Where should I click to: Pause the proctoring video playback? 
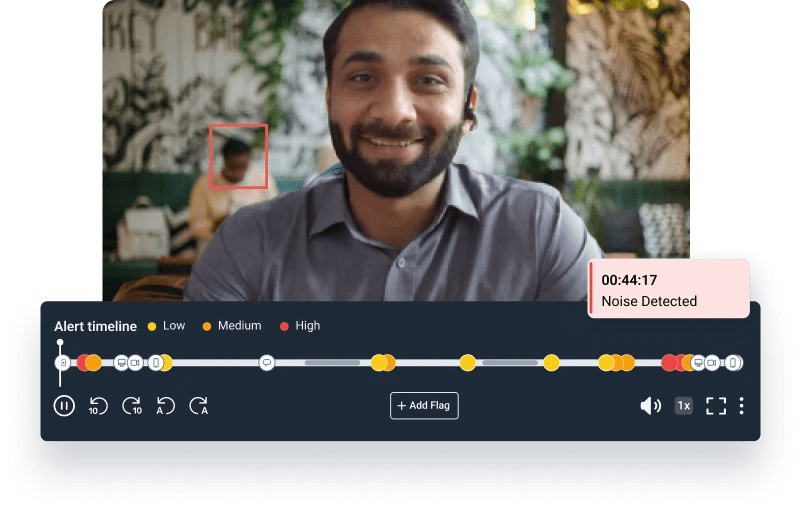coord(64,406)
